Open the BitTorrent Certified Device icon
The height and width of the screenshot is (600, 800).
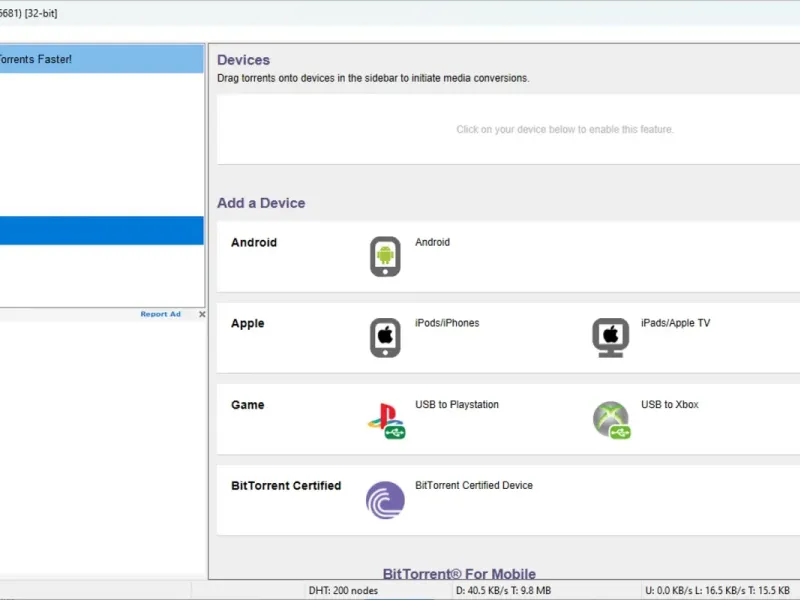[x=385, y=500]
